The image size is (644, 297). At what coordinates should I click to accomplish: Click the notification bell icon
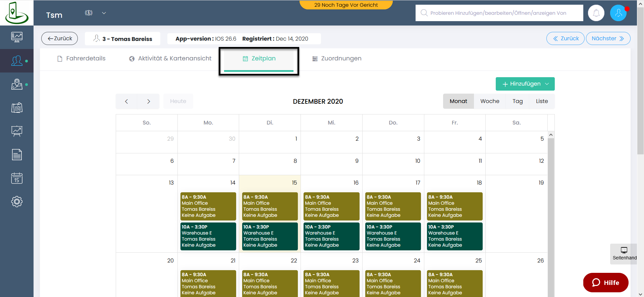click(x=596, y=13)
